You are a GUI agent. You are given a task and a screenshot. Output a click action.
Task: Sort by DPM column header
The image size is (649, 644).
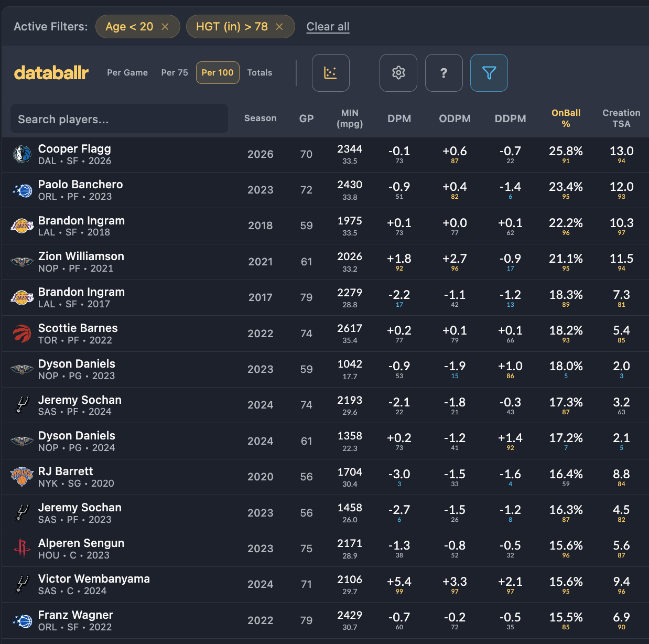[399, 119]
